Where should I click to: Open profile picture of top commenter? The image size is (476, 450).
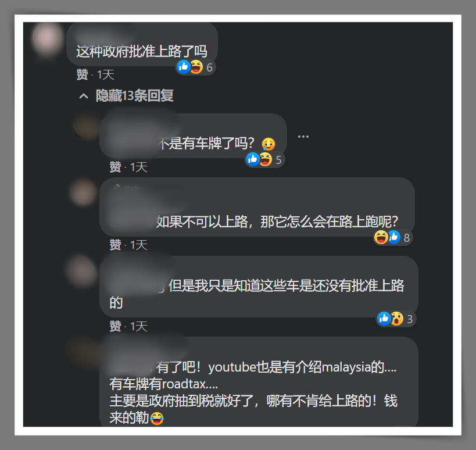click(47, 38)
